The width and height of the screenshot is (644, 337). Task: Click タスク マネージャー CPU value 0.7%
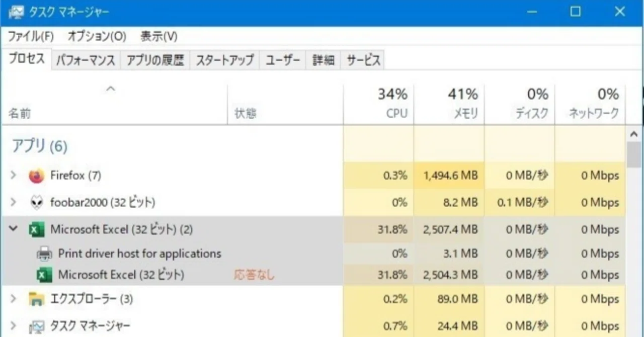[x=395, y=326]
